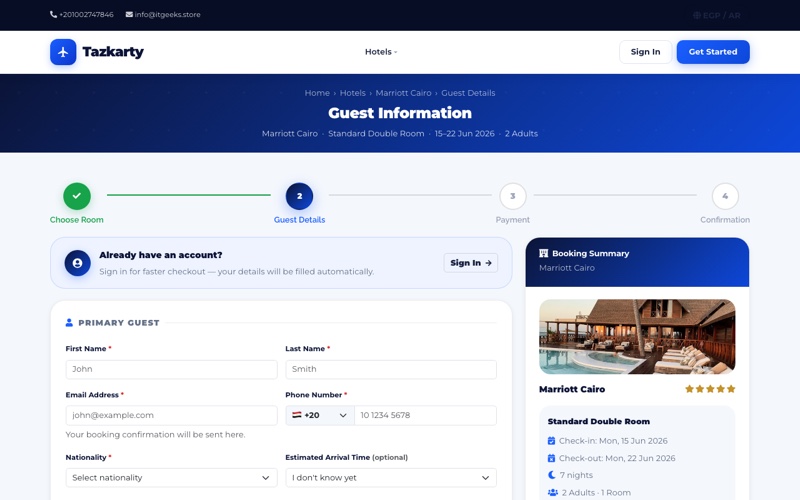The image size is (800, 500).
Task: Click 'Check-in: Mon, 15 Jun 2026' text
Action: (613, 441)
